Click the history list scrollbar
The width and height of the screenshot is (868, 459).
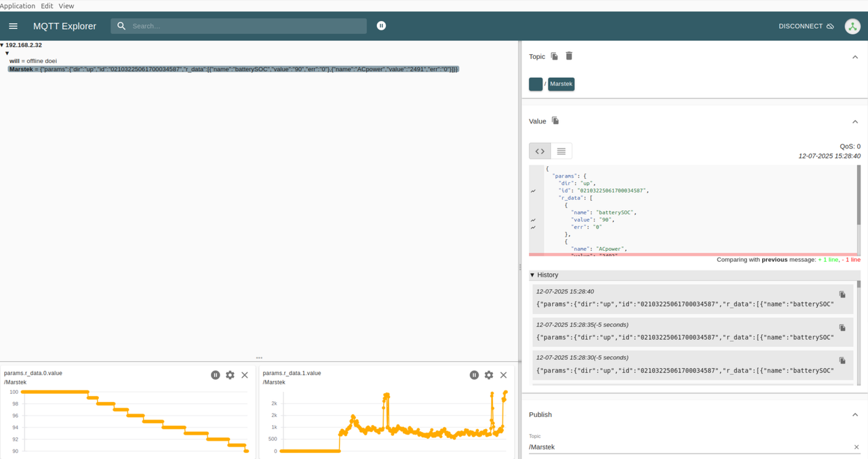coord(859,284)
